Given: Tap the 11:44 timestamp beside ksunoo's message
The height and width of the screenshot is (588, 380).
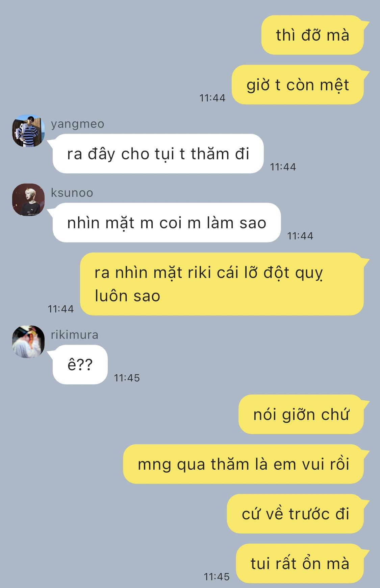Looking at the screenshot, I should [x=300, y=236].
